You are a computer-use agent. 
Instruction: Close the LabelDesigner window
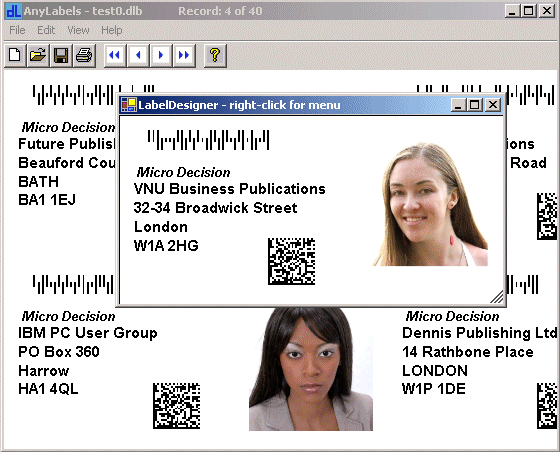click(493, 105)
